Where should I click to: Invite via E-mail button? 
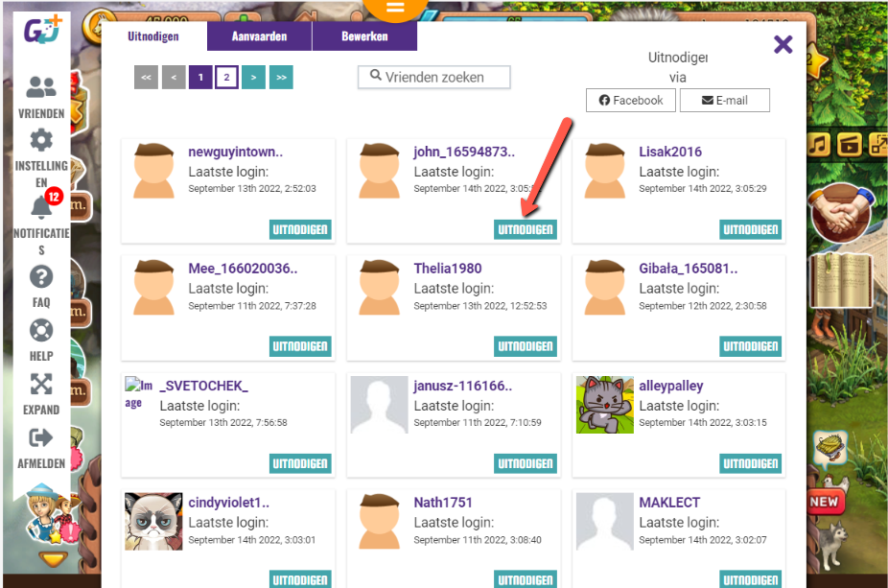pyautogui.click(x=724, y=101)
